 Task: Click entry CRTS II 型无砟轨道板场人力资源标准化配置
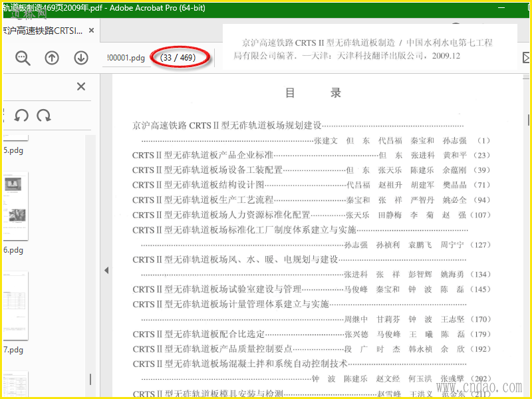coord(221,215)
